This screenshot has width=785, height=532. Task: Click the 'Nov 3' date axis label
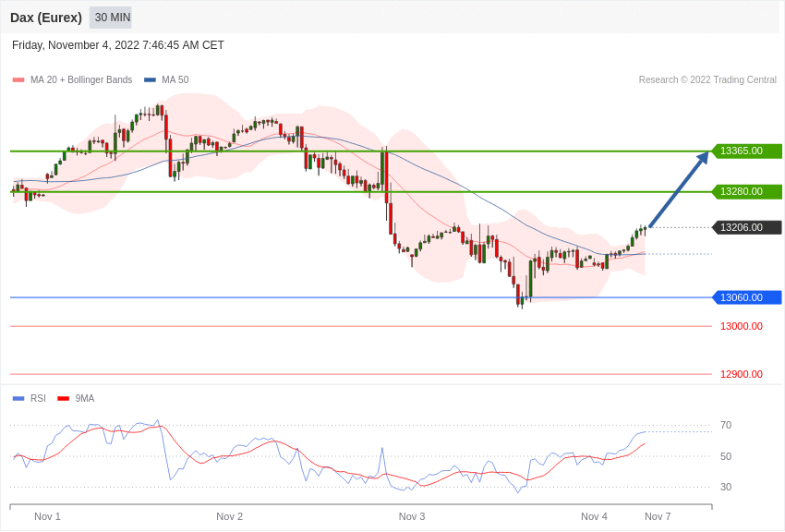pyautogui.click(x=412, y=516)
